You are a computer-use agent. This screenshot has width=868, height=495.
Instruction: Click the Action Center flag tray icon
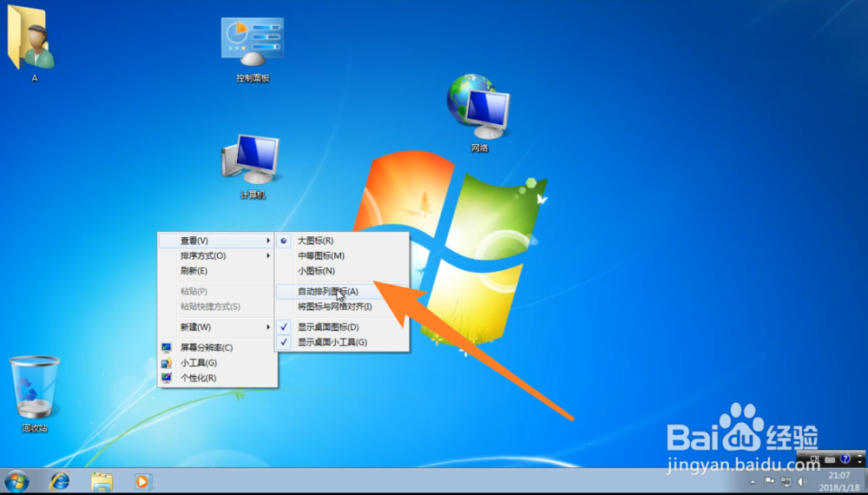769,482
